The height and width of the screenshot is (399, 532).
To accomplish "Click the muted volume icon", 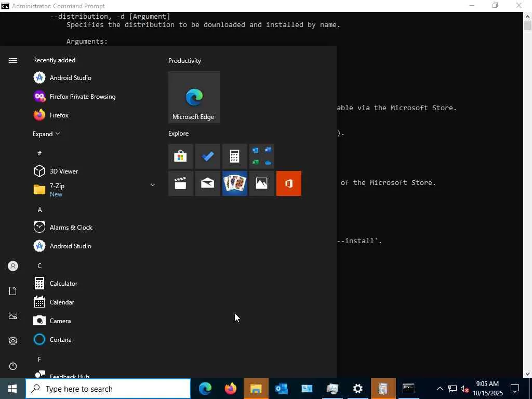I will [x=465, y=389].
